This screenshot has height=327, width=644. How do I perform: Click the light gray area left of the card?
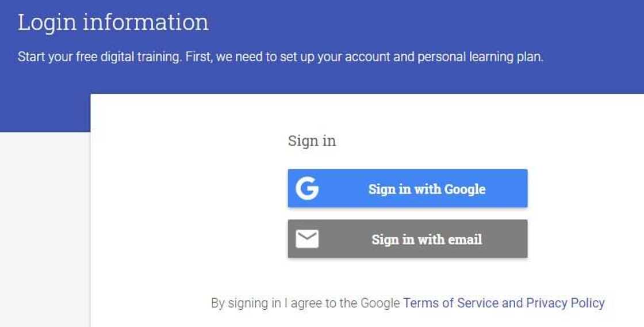click(43, 230)
